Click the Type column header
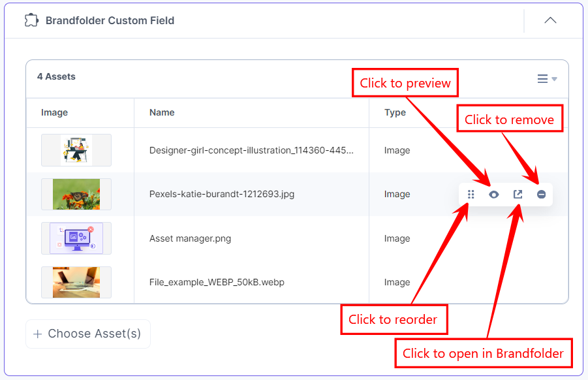 (395, 112)
